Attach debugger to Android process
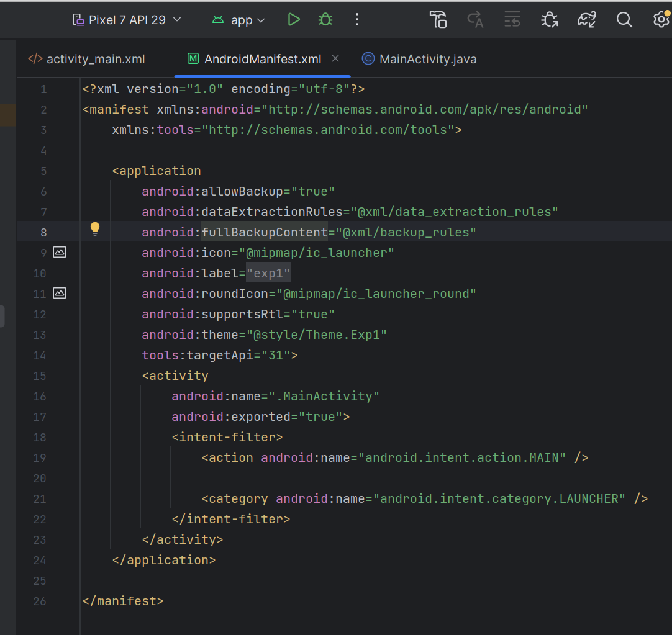The image size is (672, 635). [549, 20]
